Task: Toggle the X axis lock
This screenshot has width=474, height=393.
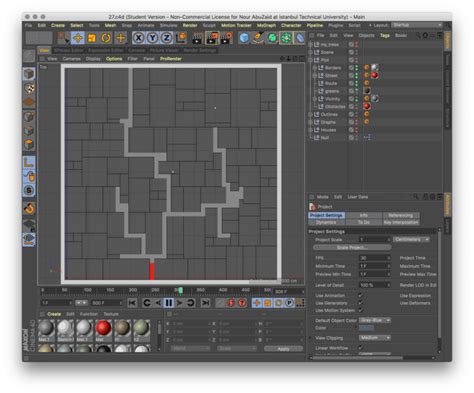Action: (x=138, y=38)
